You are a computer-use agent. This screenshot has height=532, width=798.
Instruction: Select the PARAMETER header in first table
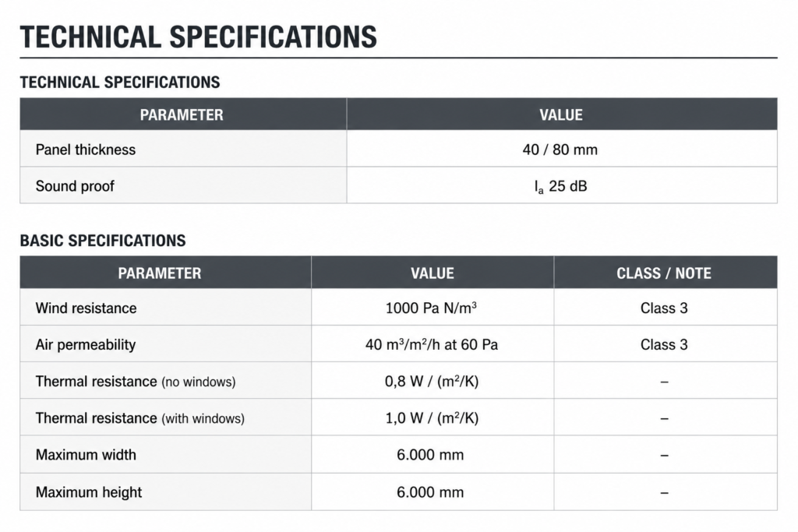click(182, 115)
